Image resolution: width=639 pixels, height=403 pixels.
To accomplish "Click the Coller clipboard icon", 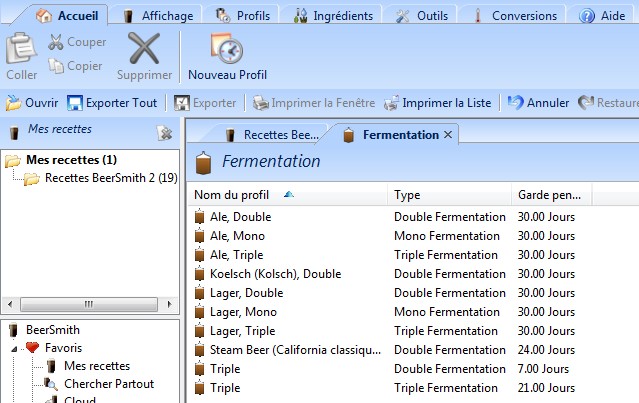I will 21,48.
